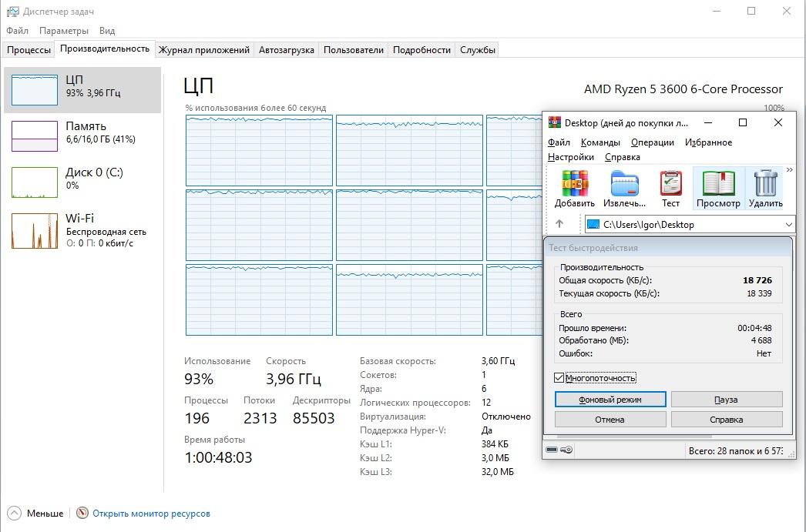Click Task Manager title bar icon
806x532 pixels.
13,12
